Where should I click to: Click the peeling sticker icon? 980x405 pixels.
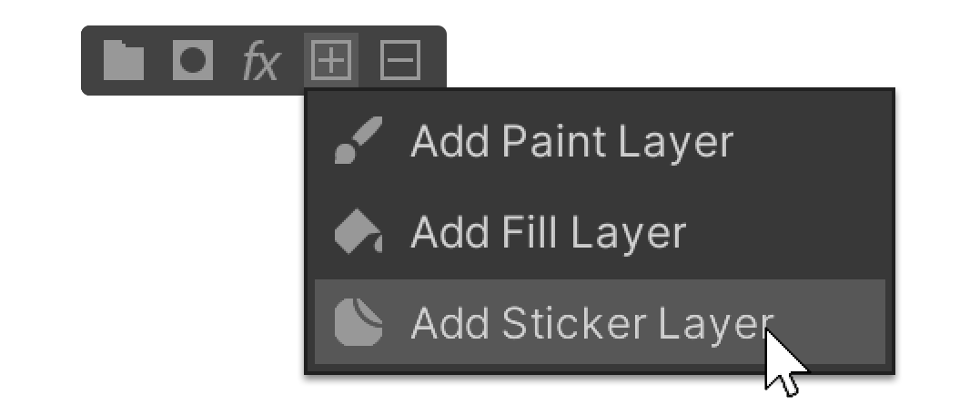tap(359, 322)
